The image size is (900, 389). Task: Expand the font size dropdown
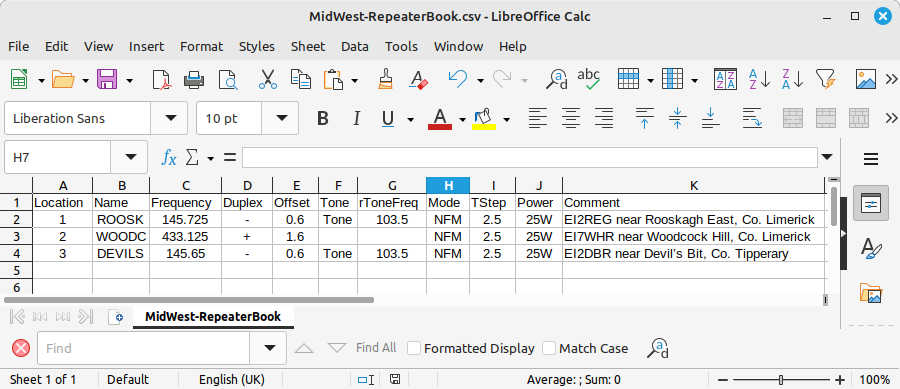coord(281,118)
